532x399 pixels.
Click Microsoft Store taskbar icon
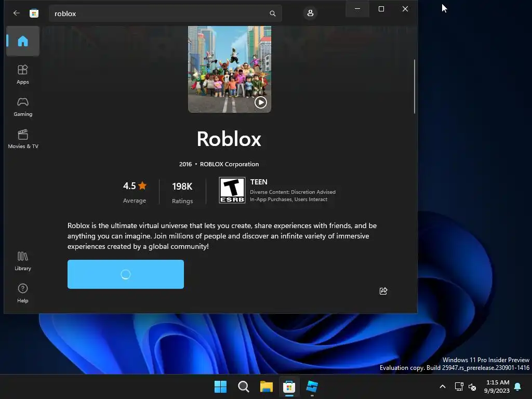click(x=289, y=387)
